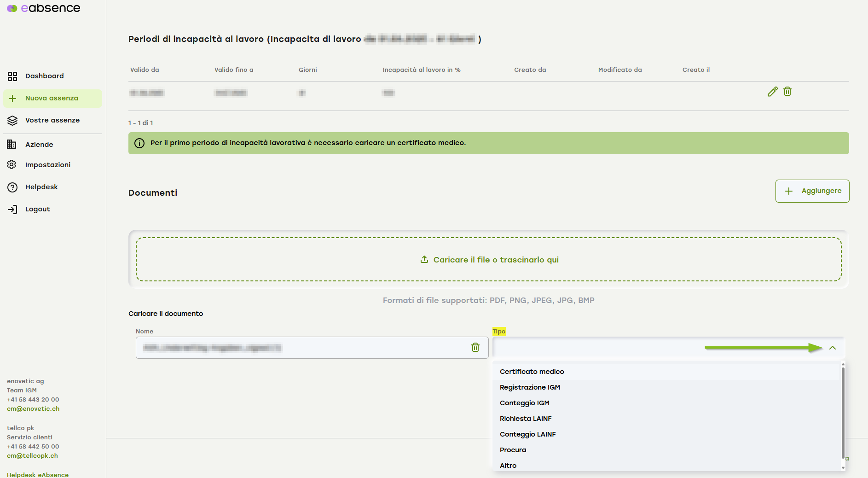Click the pencil edit icon in period row
Screen dimensions: 868x478
point(772,92)
